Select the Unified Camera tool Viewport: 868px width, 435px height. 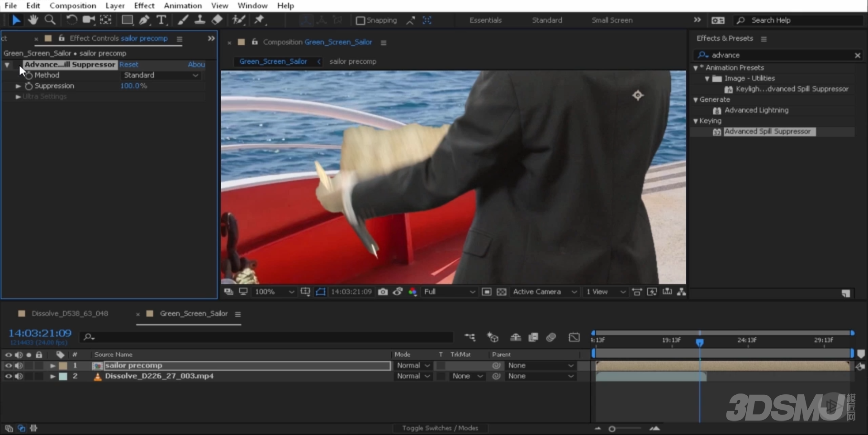(x=89, y=20)
